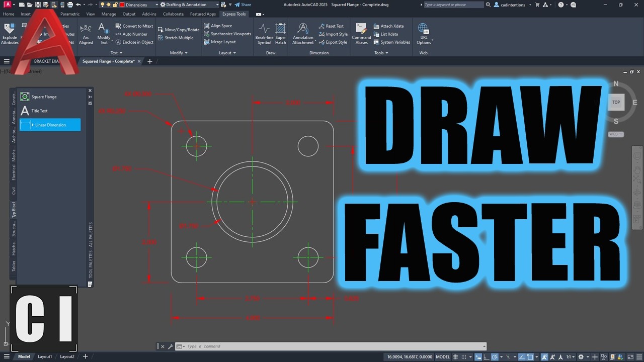Viewport: 644px width, 362px height.
Task: Click Synchronize Viewports
Action: (227, 34)
